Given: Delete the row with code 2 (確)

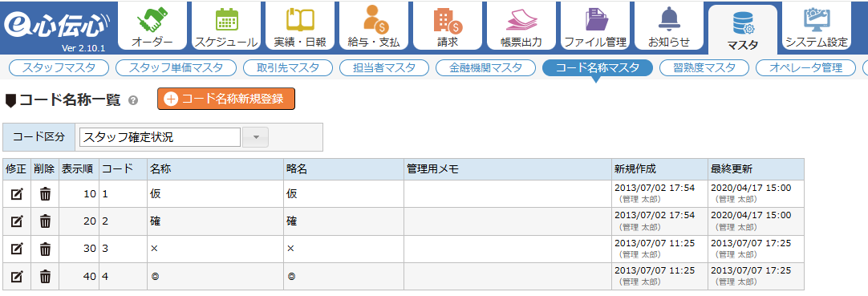Looking at the screenshot, I should (x=46, y=221).
